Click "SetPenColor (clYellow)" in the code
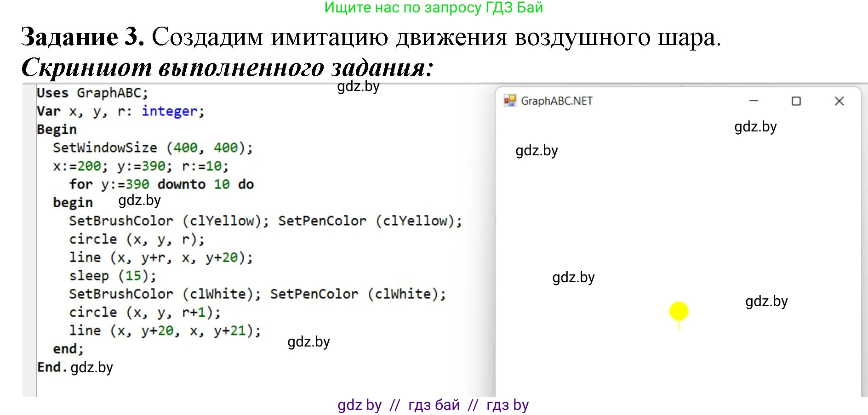 pos(370,221)
